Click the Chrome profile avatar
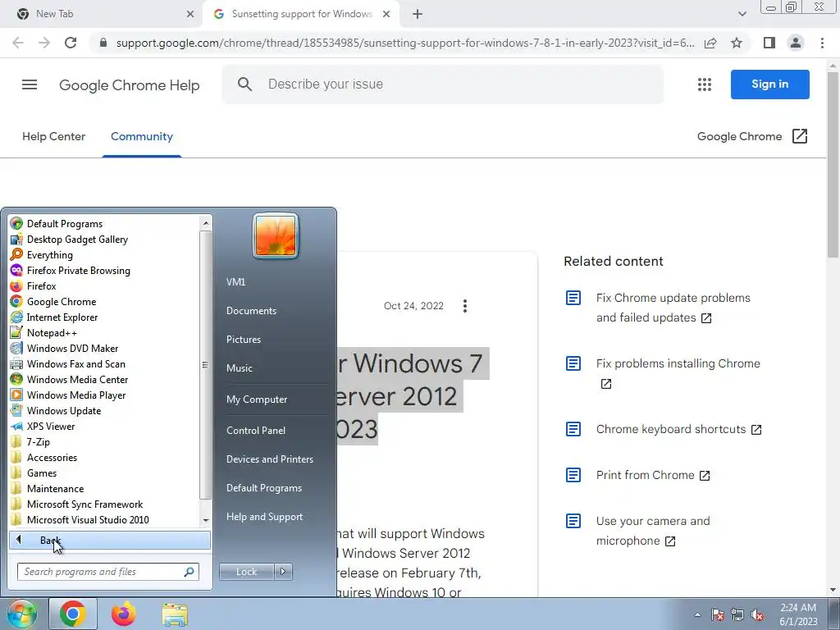 point(796,43)
